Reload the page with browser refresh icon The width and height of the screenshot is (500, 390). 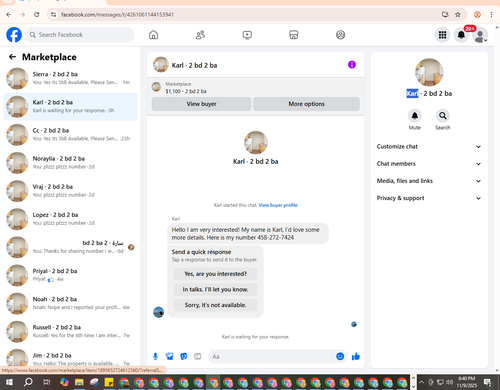(x=37, y=14)
